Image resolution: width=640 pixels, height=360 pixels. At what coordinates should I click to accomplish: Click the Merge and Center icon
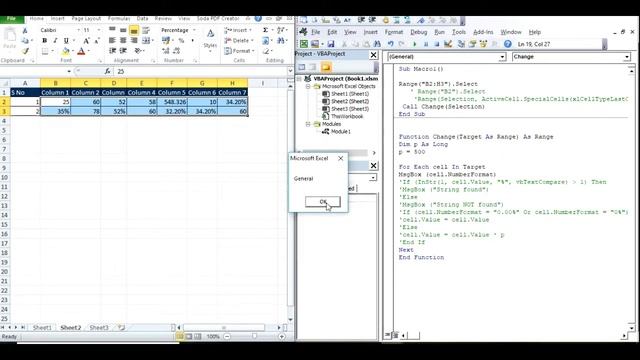point(146,40)
